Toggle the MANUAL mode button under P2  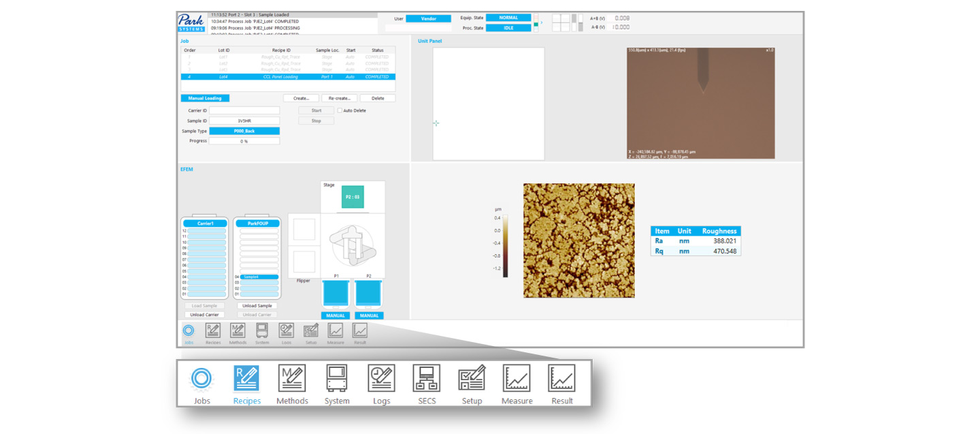coord(369,315)
